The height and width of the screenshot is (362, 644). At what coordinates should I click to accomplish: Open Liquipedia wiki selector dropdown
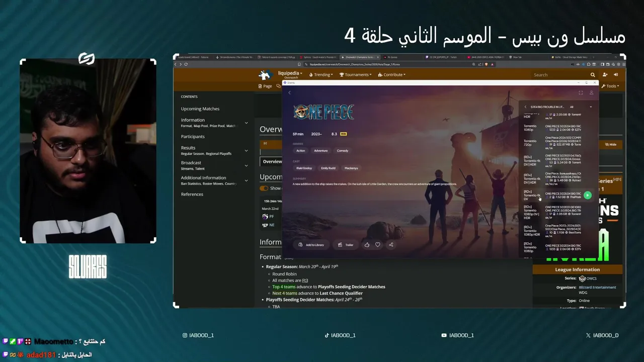tap(290, 75)
